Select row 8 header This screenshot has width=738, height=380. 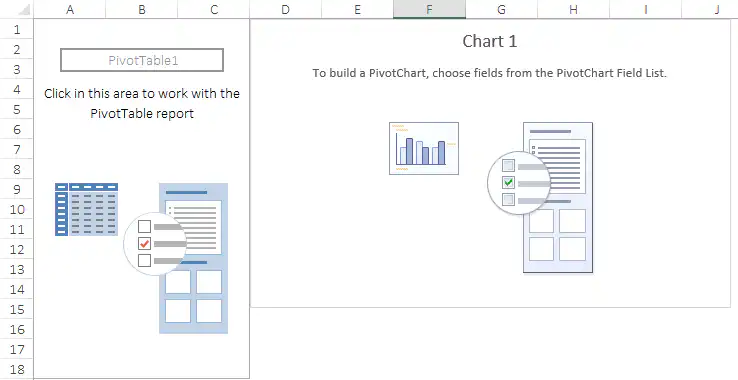pos(17,170)
